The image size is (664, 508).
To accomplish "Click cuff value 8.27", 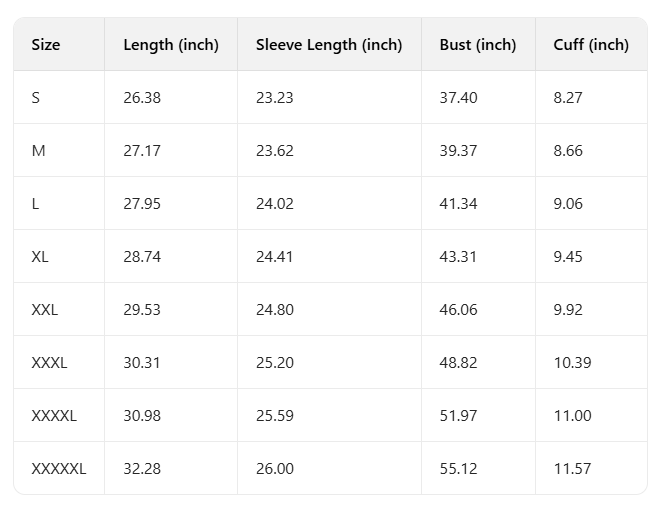I will coord(568,98).
